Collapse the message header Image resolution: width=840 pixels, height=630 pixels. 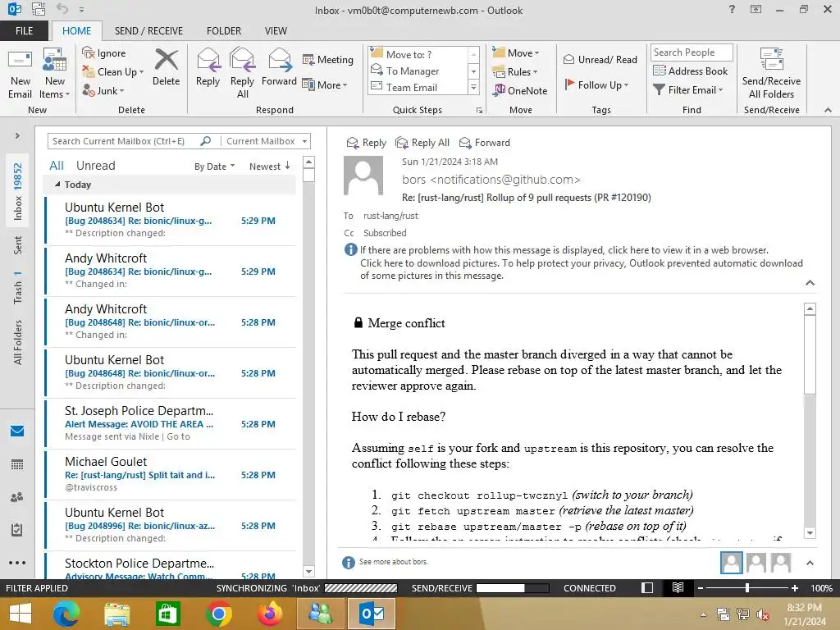pyautogui.click(x=810, y=283)
